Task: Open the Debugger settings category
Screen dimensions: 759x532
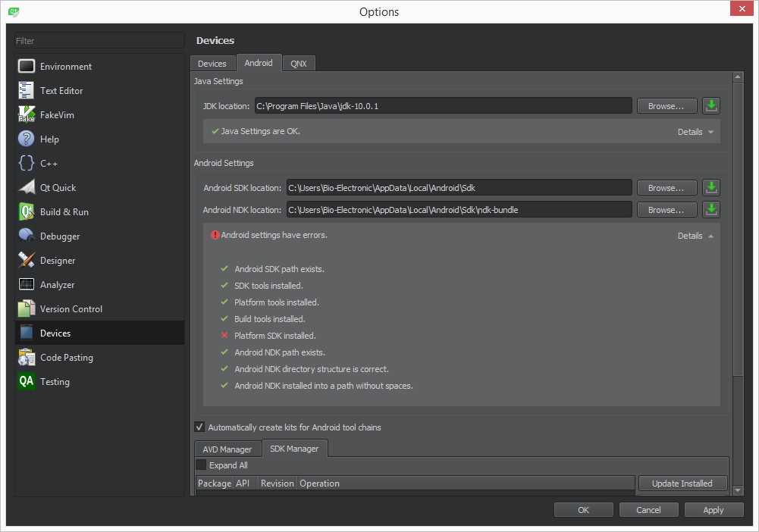Action: (x=60, y=236)
